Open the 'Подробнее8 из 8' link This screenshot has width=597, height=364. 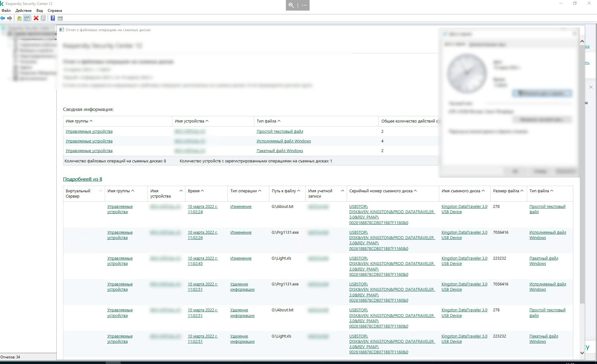(x=83, y=179)
